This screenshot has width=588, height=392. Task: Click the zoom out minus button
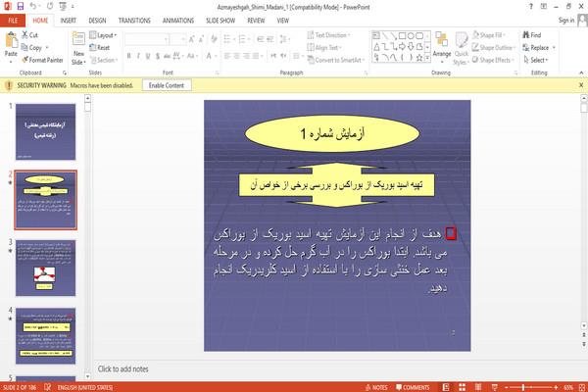(x=507, y=387)
